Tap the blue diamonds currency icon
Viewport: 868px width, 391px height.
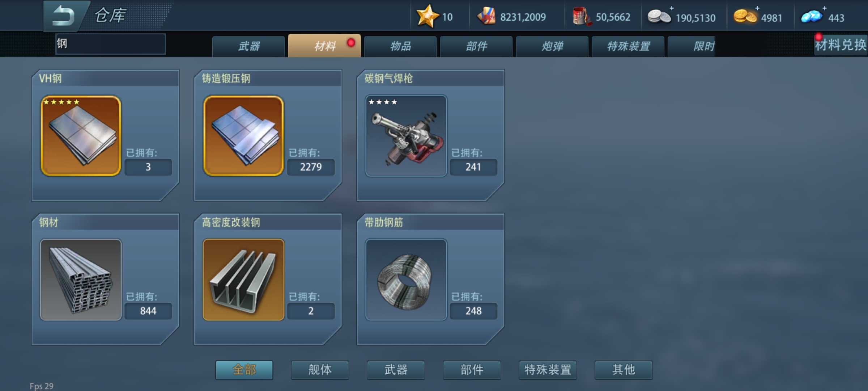coord(812,17)
